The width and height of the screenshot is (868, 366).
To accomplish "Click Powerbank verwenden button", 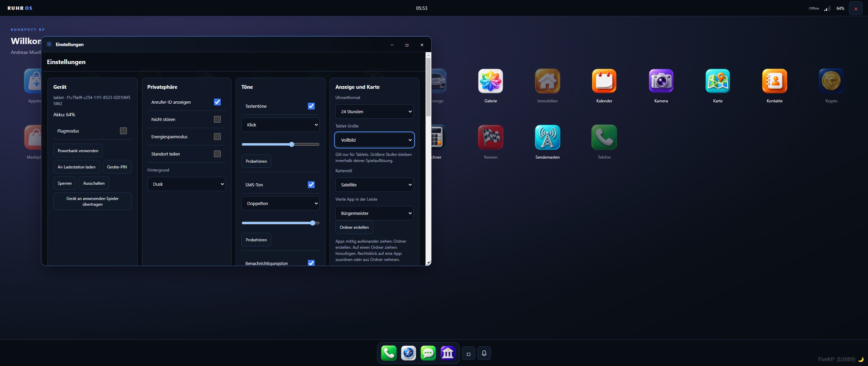I will [x=78, y=151].
